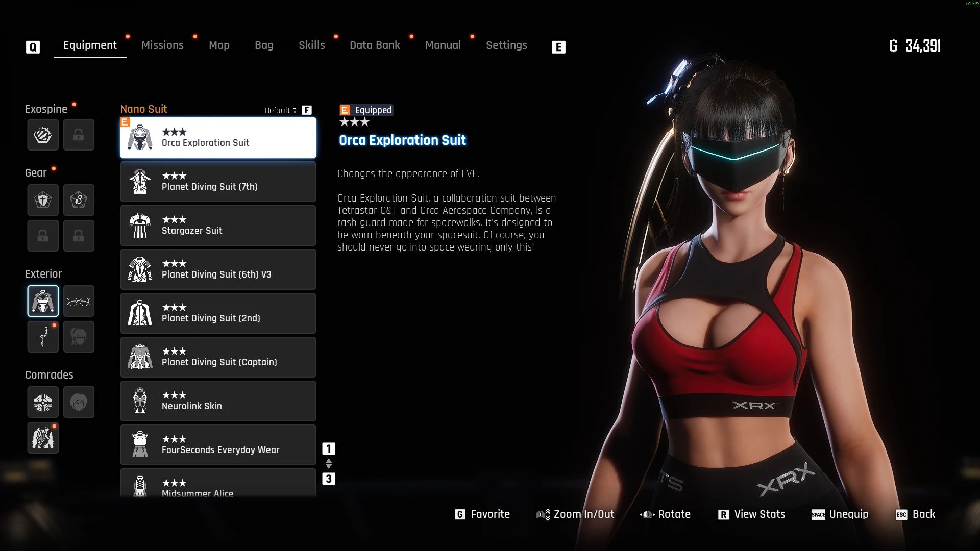Select Midsummer Alice suit
Image resolution: width=980 pixels, height=551 pixels.
click(218, 483)
